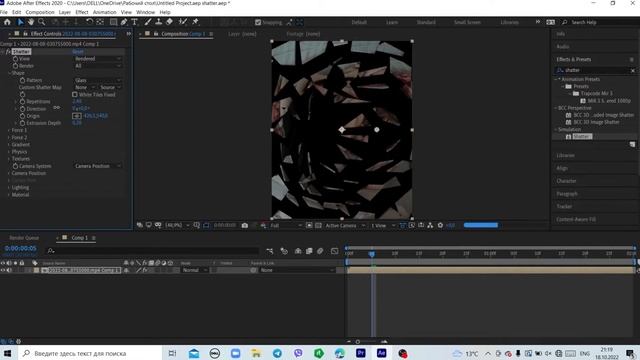Toggle the Render property stopwatch

coord(15,66)
